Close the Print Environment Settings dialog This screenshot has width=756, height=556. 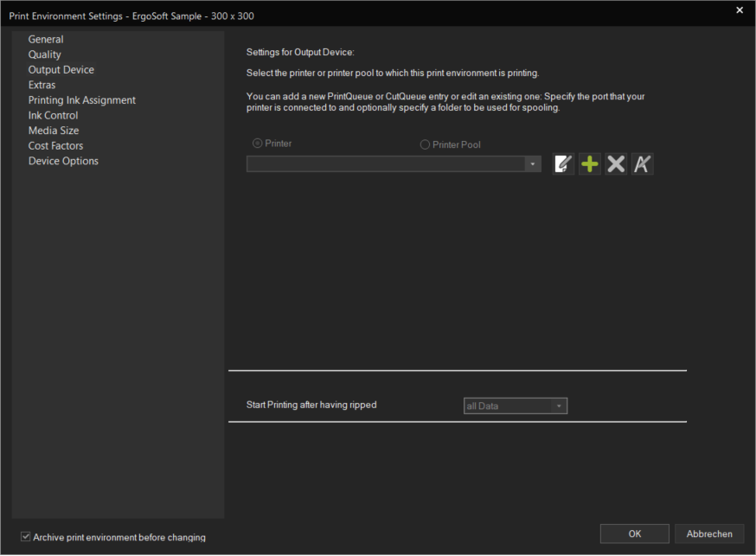coord(740,10)
